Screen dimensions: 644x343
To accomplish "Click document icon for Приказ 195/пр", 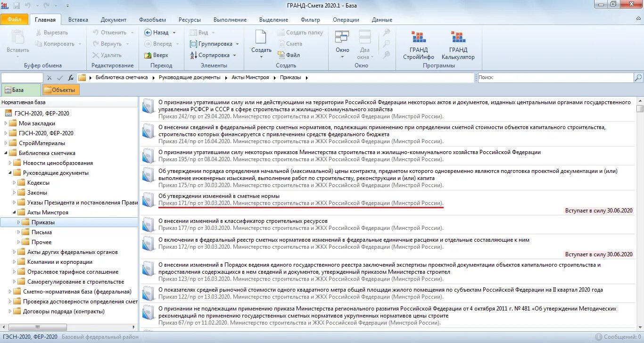I will 149,155.
